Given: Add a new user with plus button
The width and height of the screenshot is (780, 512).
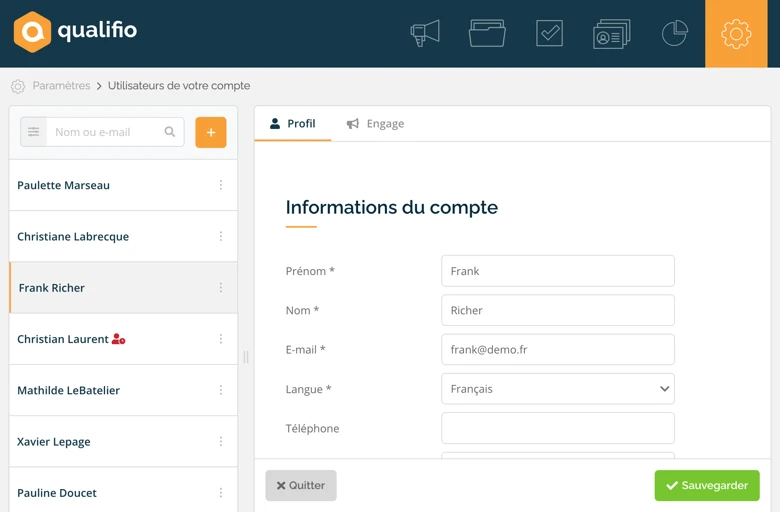Looking at the screenshot, I should [210, 132].
